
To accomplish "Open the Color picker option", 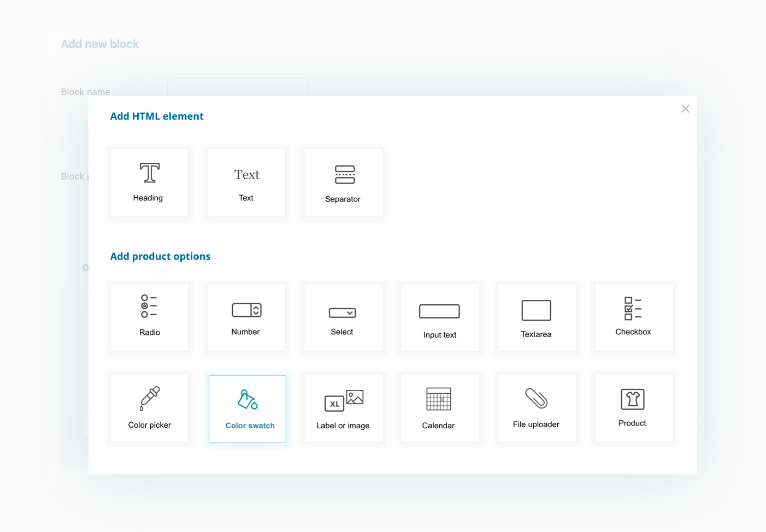I will tap(149, 407).
